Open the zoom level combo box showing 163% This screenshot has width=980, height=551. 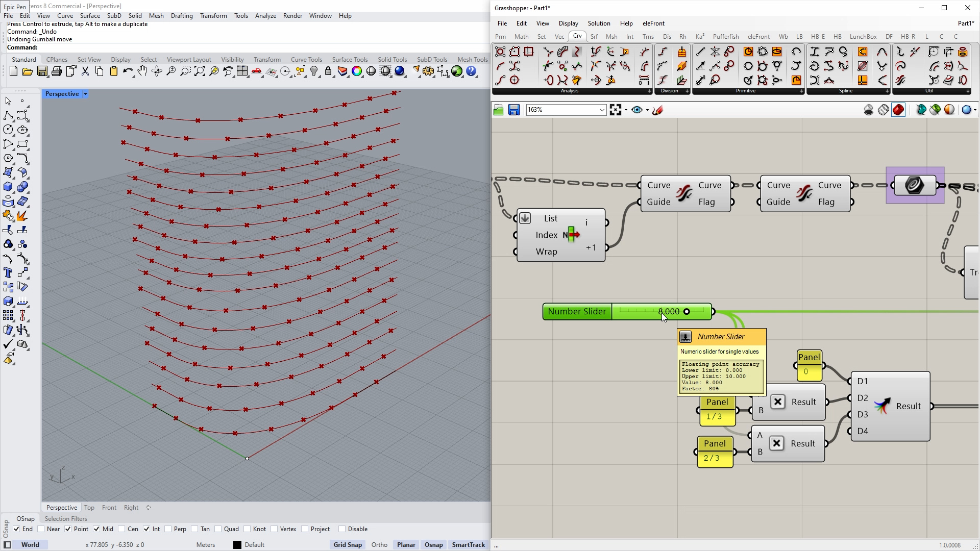(565, 110)
